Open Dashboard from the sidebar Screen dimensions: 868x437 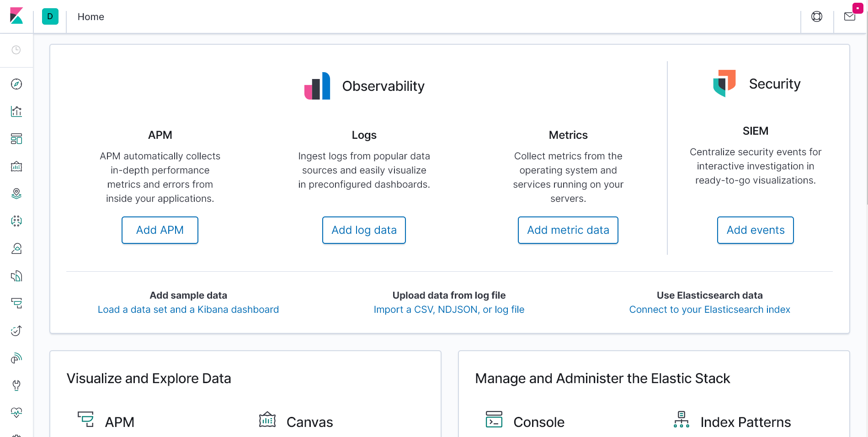(16, 139)
